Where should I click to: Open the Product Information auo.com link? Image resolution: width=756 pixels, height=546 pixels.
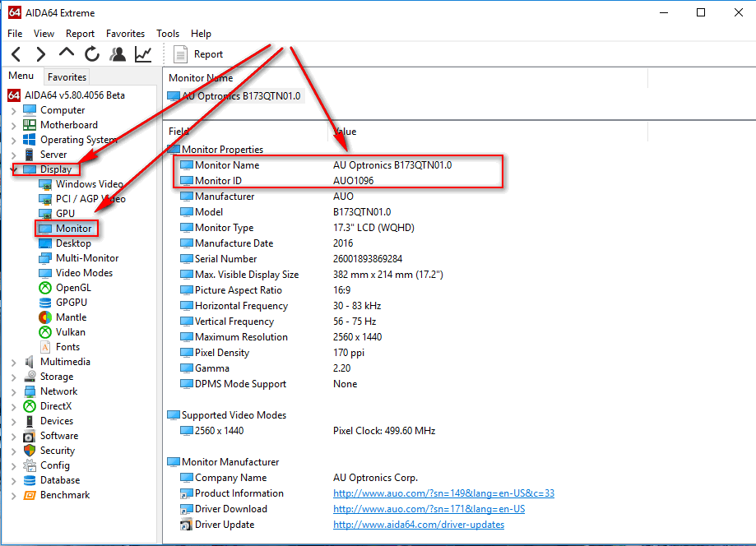443,493
